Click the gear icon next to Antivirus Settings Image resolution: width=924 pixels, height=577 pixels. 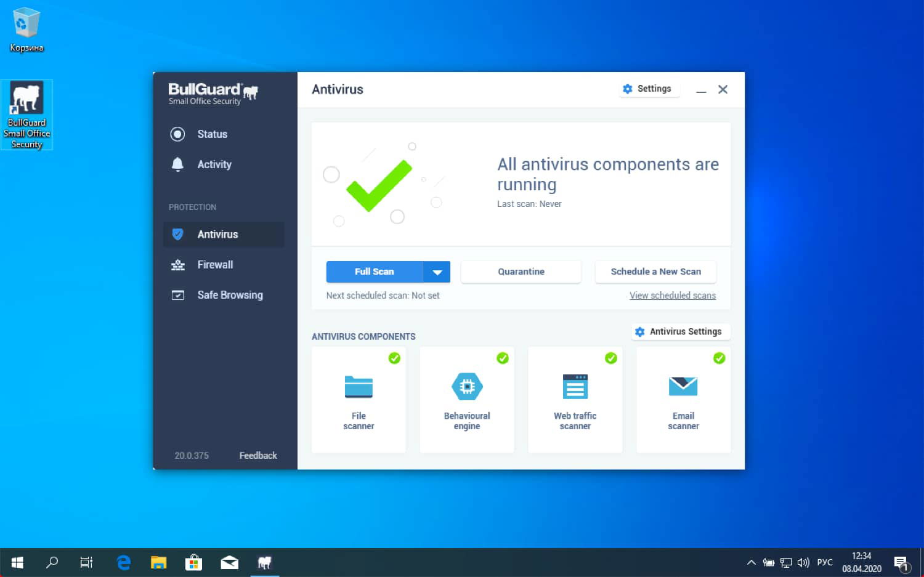click(x=639, y=331)
